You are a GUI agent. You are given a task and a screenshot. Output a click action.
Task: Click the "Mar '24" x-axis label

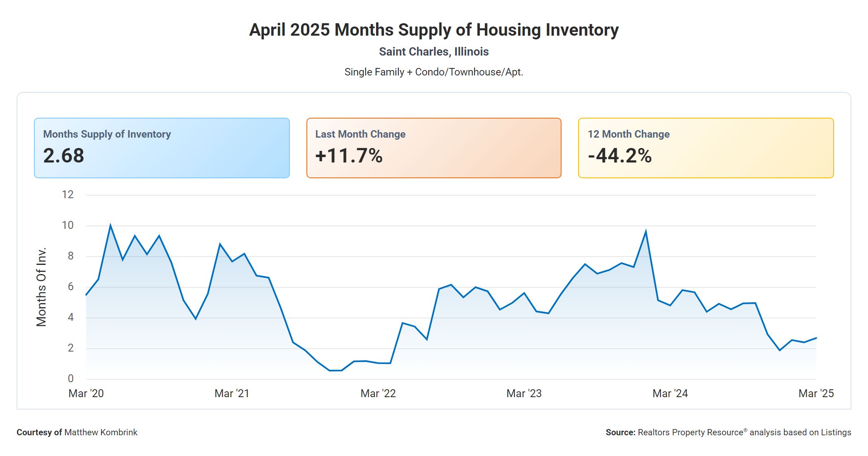(x=670, y=393)
